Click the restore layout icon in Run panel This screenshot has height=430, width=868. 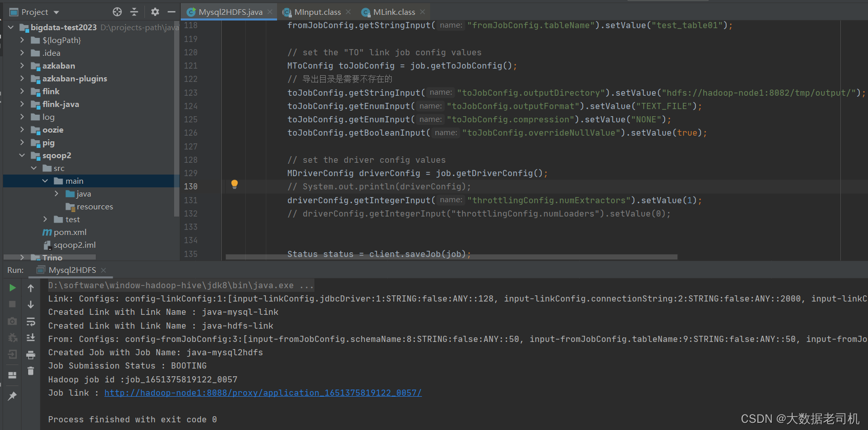[12, 375]
